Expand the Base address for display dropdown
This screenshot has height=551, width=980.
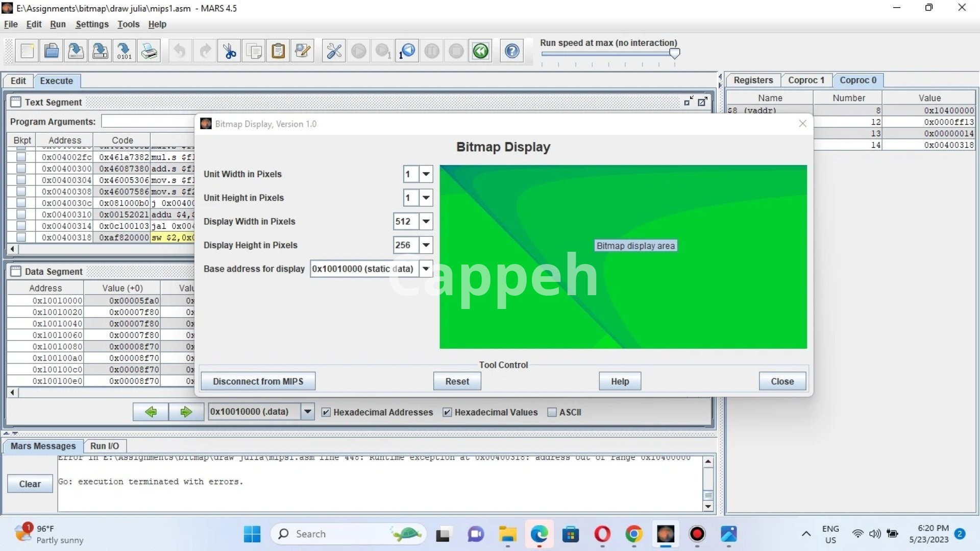[x=426, y=269]
